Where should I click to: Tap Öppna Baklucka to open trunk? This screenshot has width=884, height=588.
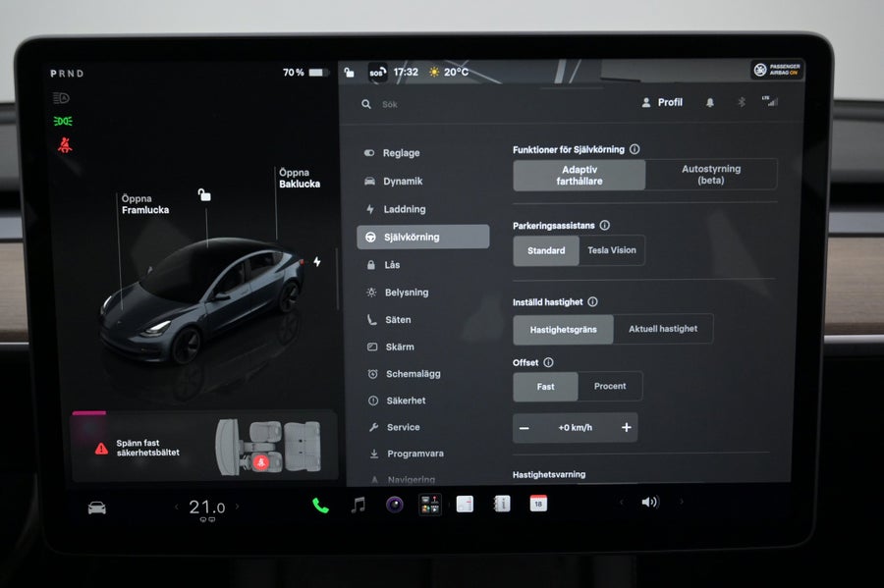click(x=300, y=179)
